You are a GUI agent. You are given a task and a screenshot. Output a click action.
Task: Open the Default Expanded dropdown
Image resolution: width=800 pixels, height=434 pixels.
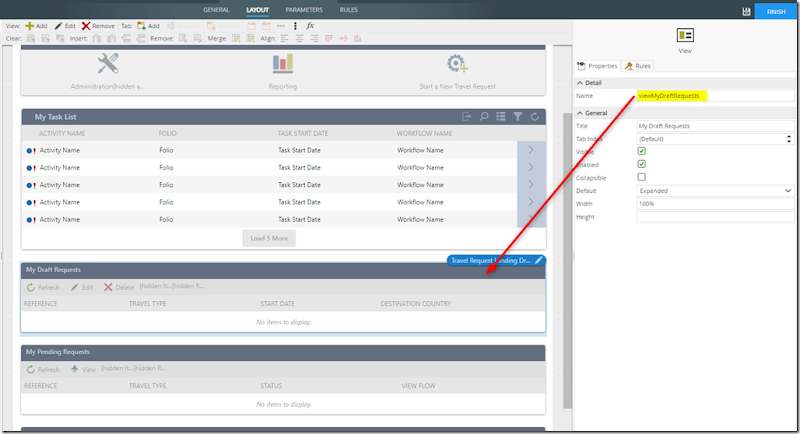(x=715, y=191)
